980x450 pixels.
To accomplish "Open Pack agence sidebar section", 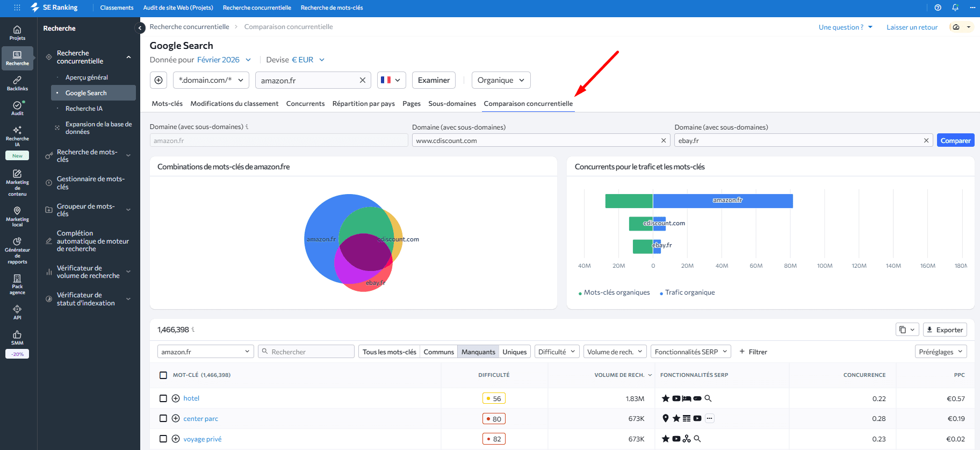I will (x=17, y=284).
